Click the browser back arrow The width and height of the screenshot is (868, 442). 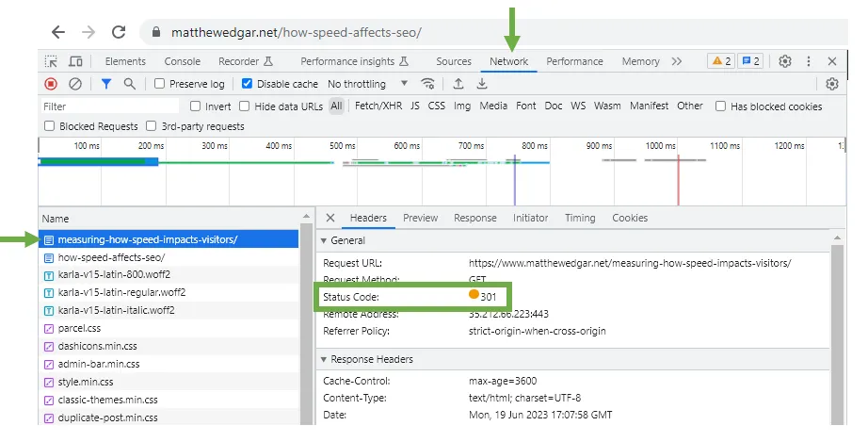[58, 32]
